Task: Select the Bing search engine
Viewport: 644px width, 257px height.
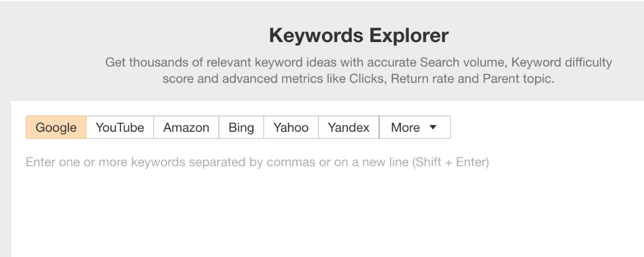Action: coord(241,127)
